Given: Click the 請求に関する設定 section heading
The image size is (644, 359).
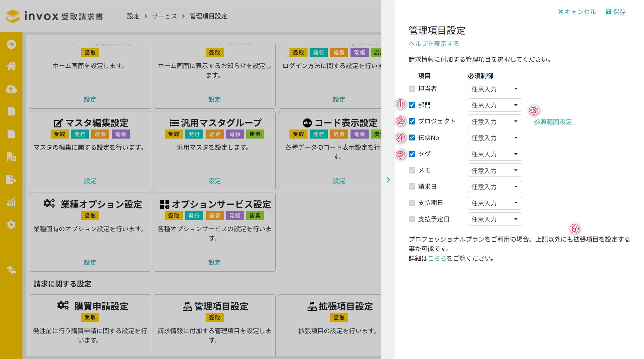Looking at the screenshot, I should point(62,284).
